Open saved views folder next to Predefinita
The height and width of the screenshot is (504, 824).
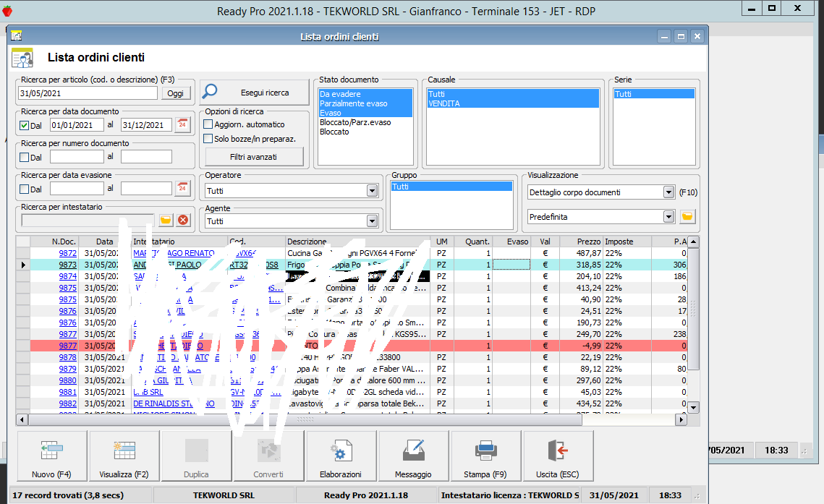tap(687, 216)
